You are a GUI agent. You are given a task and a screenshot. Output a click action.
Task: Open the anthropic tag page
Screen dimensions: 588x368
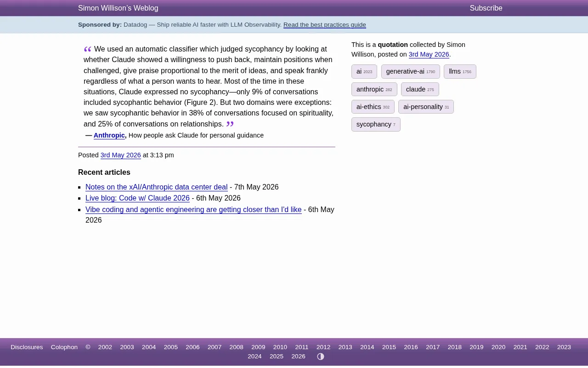[x=374, y=89]
